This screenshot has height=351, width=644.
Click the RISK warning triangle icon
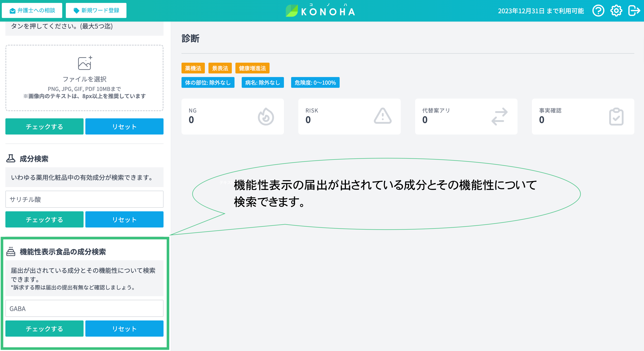tap(383, 116)
